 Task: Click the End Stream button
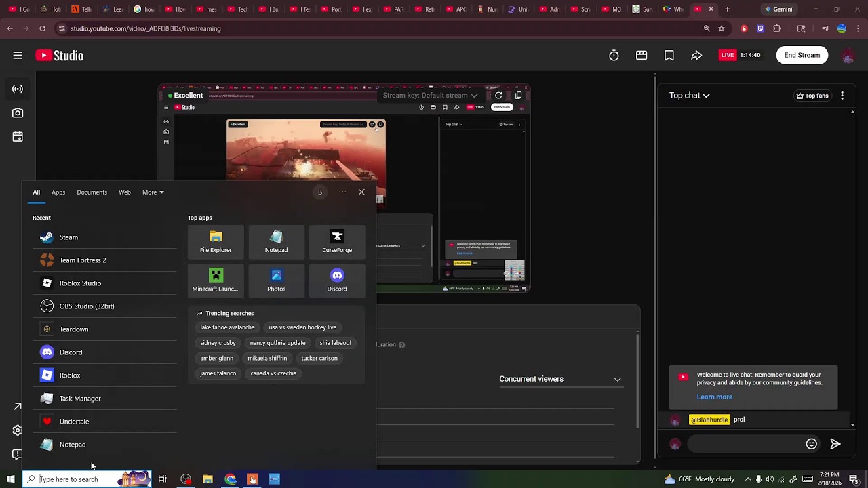[x=802, y=56]
